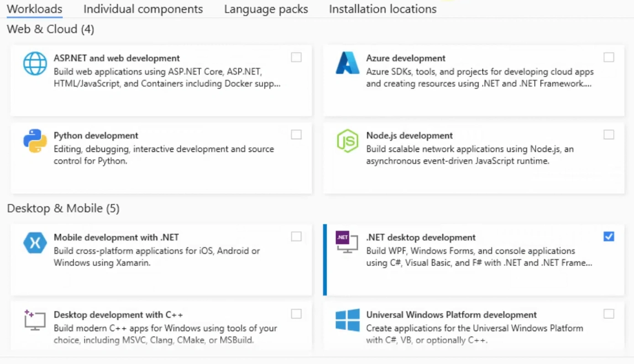Click the Node.js hexagon icon

coord(347,141)
